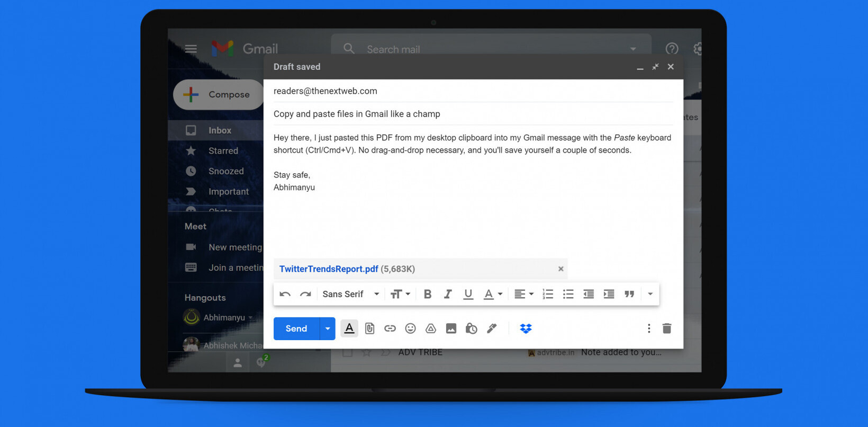The width and height of the screenshot is (868, 427).
Task: Insert a link using the chain icon
Action: point(390,328)
